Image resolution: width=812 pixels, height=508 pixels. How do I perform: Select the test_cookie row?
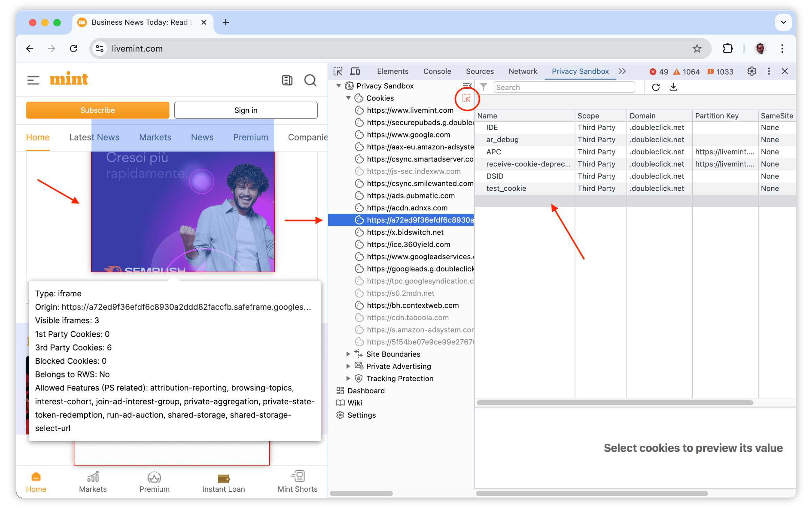pyautogui.click(x=635, y=189)
